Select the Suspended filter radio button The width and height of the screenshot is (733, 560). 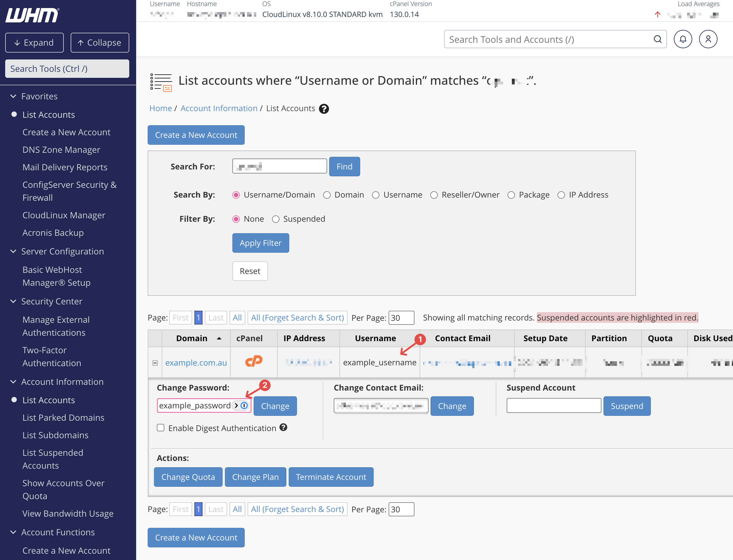tap(276, 219)
